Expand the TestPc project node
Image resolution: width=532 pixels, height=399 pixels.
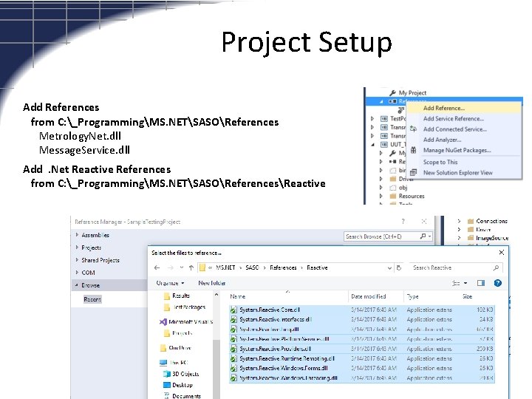pyautogui.click(x=372, y=118)
